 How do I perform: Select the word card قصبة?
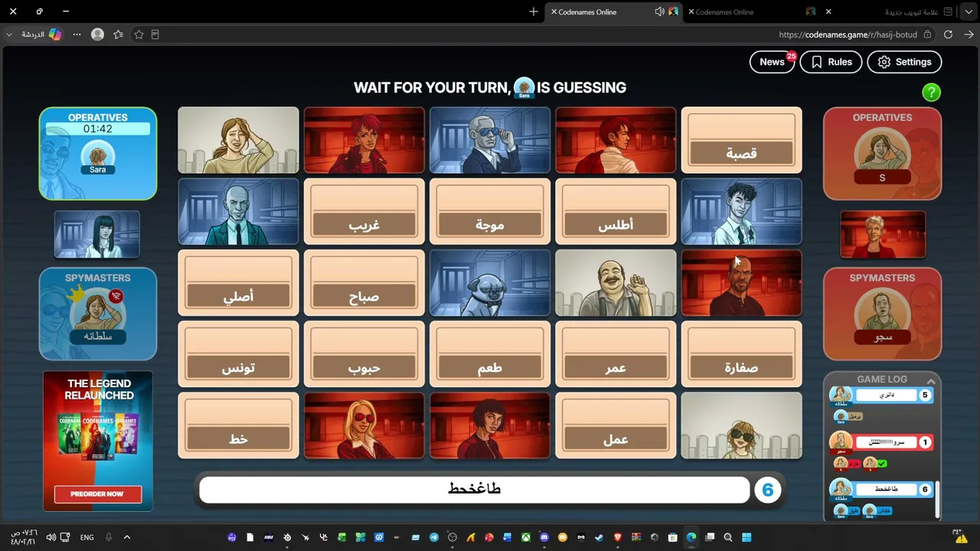(741, 140)
